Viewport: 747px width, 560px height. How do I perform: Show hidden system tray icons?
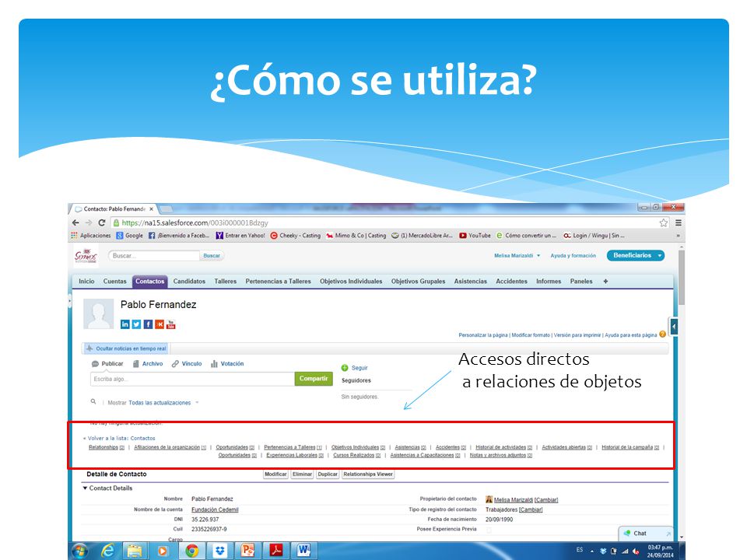click(x=592, y=551)
